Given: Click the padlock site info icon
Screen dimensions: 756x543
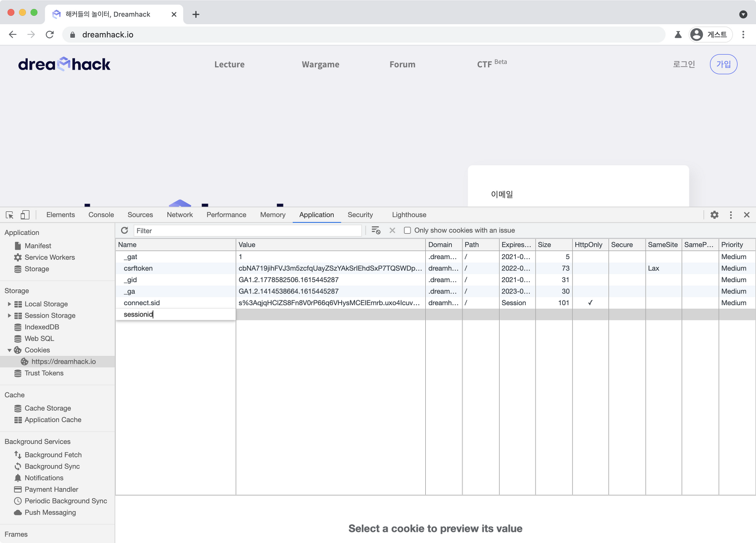Looking at the screenshot, I should click(x=73, y=34).
